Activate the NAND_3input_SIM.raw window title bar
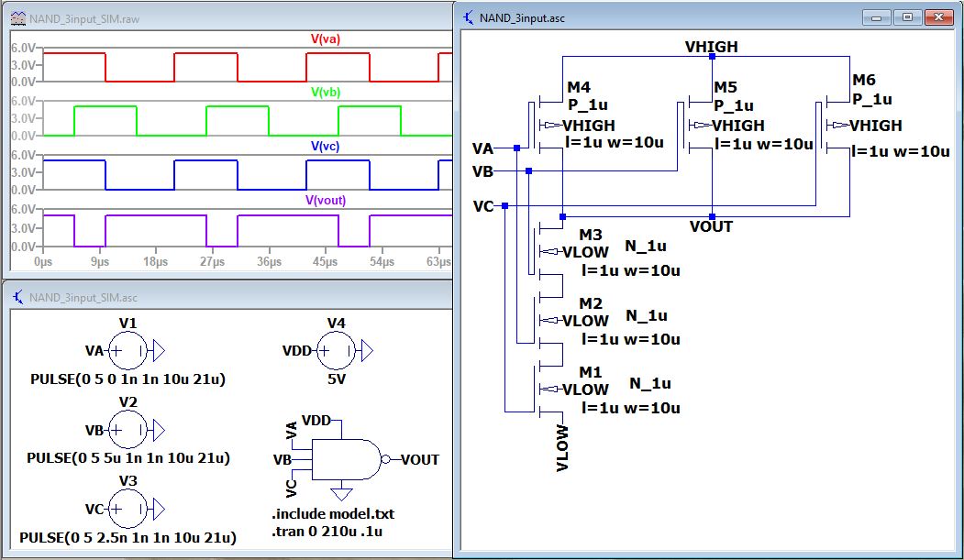The width and height of the screenshot is (964, 560). pos(183,17)
